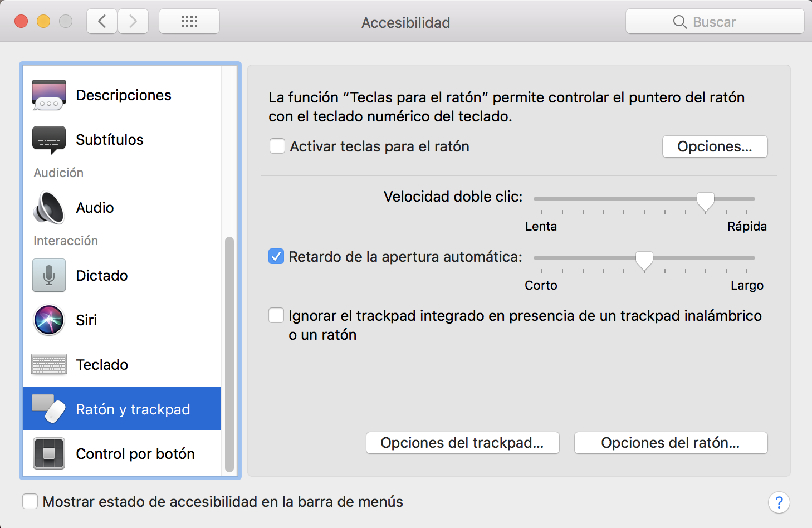
Task: Click the Velocidad doble clic slider thumb
Action: click(706, 202)
